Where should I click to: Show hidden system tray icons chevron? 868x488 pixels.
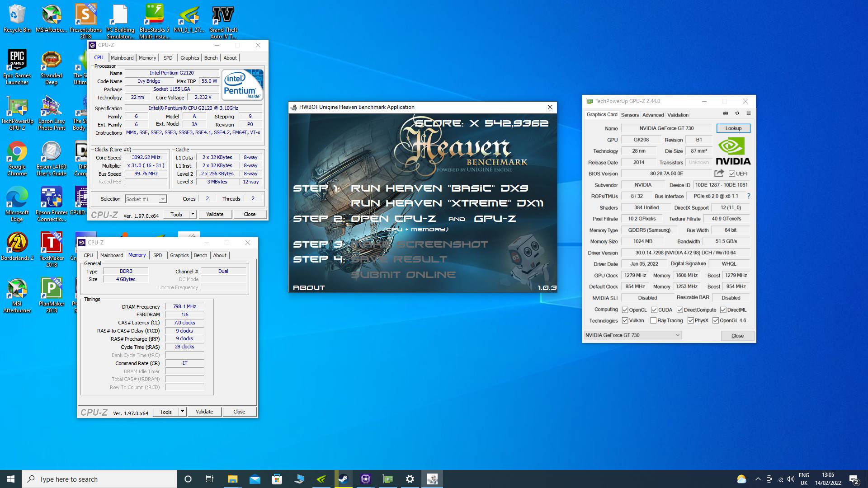[758, 479]
